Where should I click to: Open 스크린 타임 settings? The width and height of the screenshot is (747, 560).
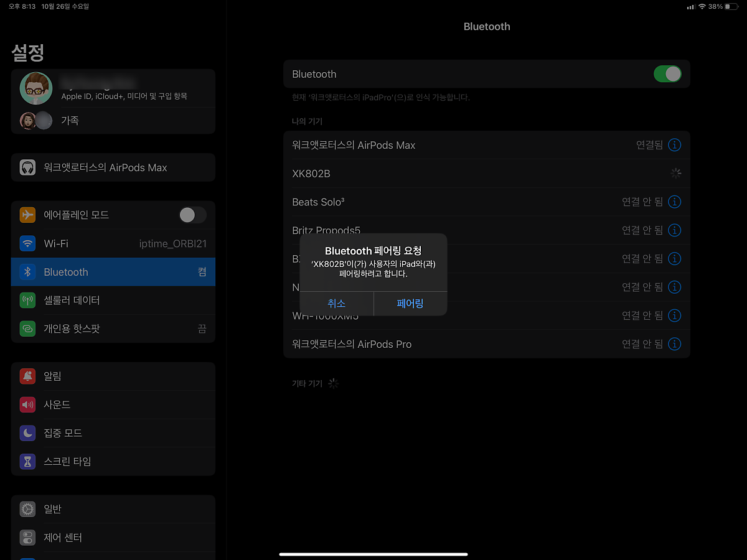click(x=113, y=462)
